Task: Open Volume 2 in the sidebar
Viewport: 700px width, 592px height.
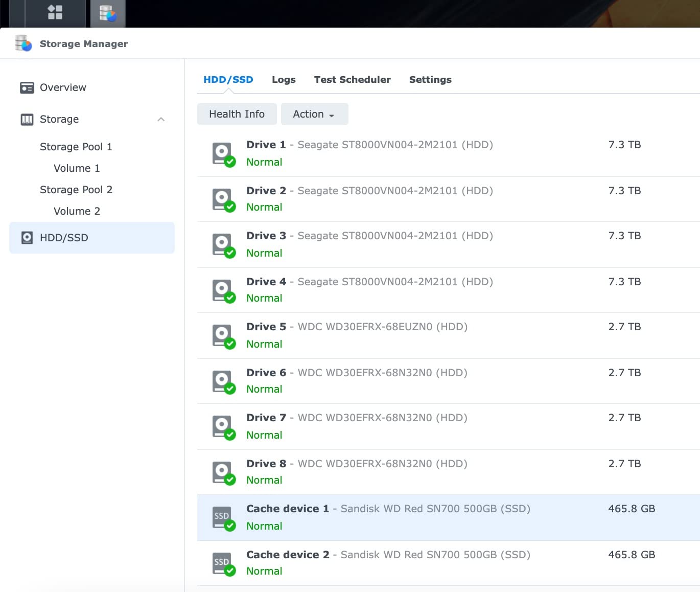Action: tap(77, 211)
